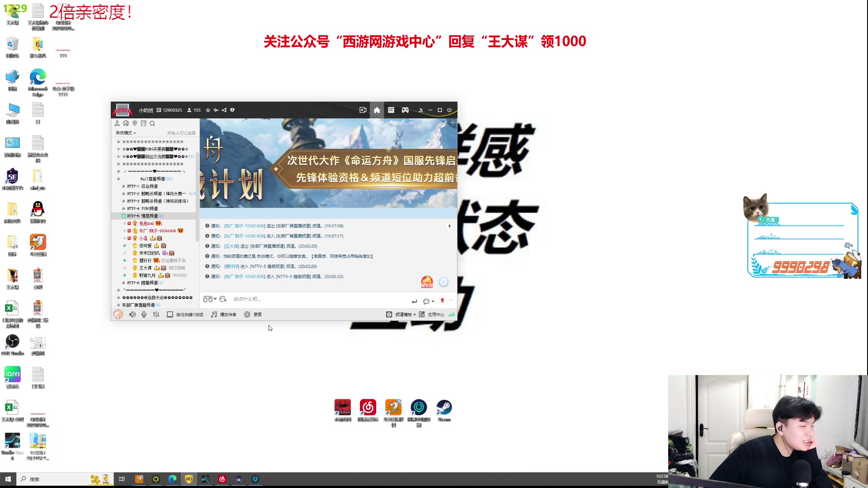This screenshot has width=868, height=488.
Task: Toggle the status dot beside 修可爱
Action: click(x=125, y=246)
